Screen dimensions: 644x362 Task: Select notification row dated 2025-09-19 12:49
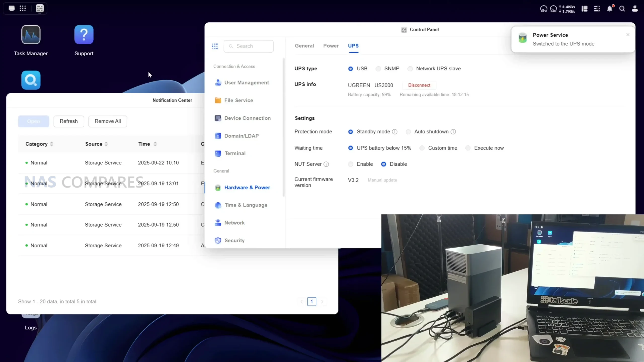pyautogui.click(x=111, y=246)
